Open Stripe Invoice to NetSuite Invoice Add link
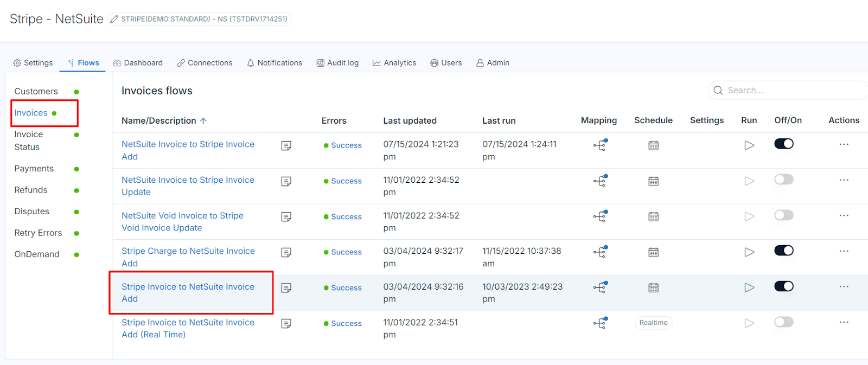This screenshot has height=365, width=868. 188,293
